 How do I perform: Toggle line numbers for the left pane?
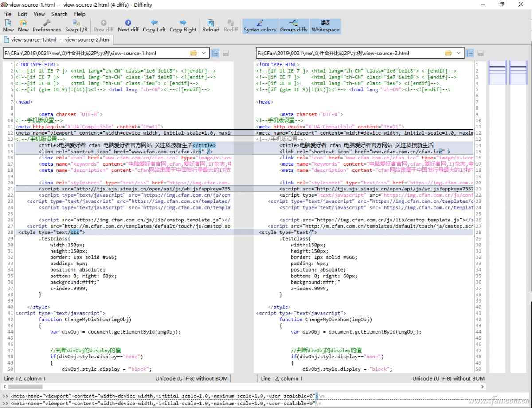pos(215,53)
